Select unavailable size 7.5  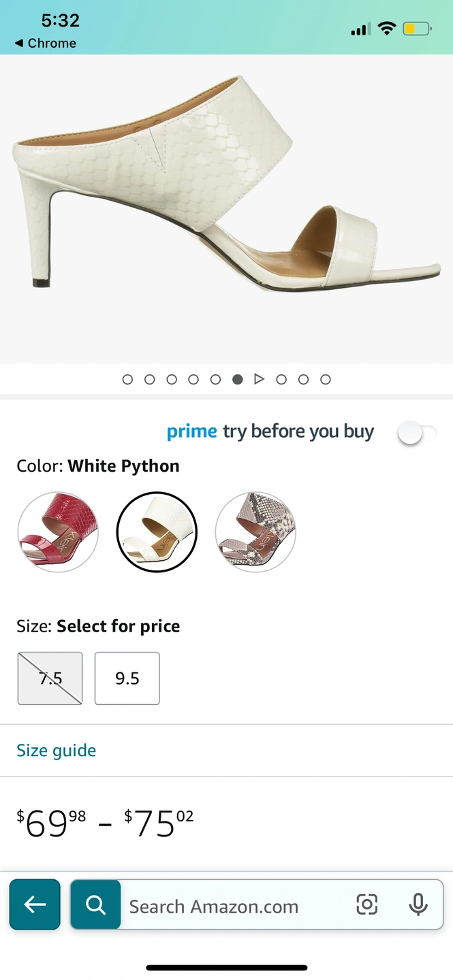point(50,679)
